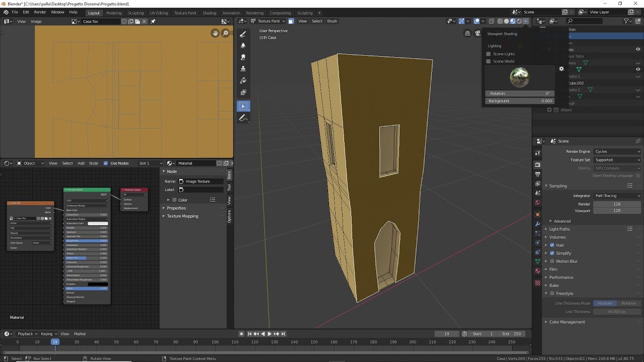Screen dimensions: 644x362
Task: Enable the Scene Lights checkbox
Action: tap(488, 54)
